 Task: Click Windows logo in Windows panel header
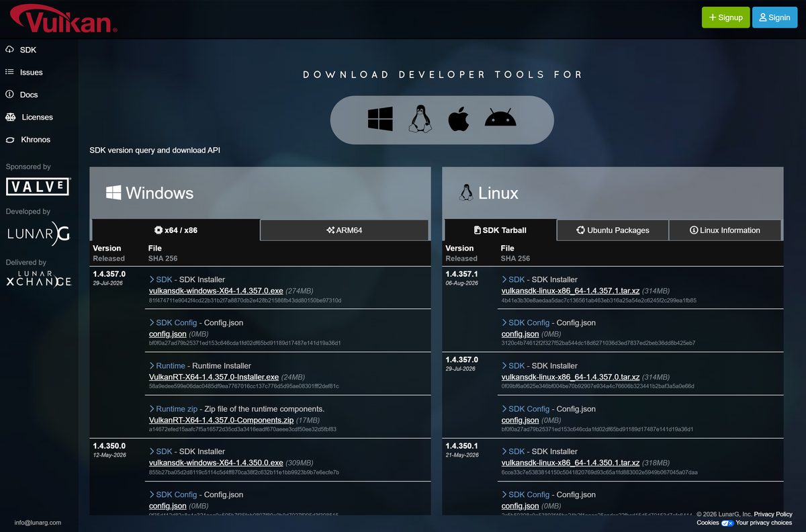tap(114, 193)
